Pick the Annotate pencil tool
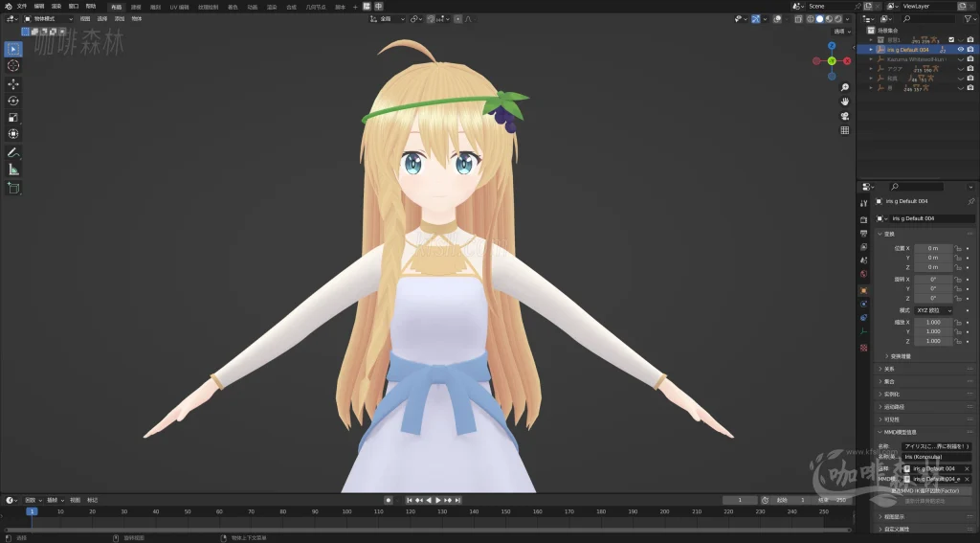 tap(13, 152)
